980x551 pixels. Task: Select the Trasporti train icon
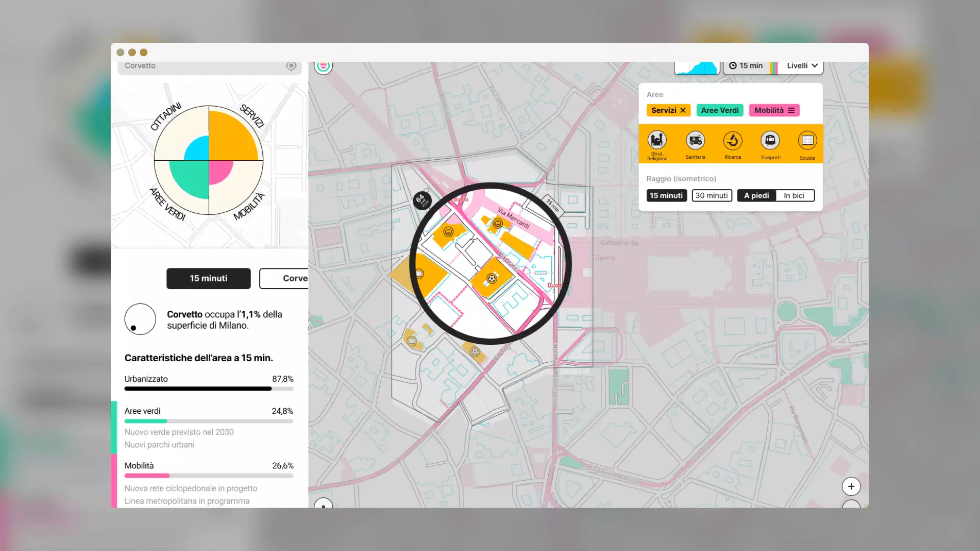[x=770, y=140]
